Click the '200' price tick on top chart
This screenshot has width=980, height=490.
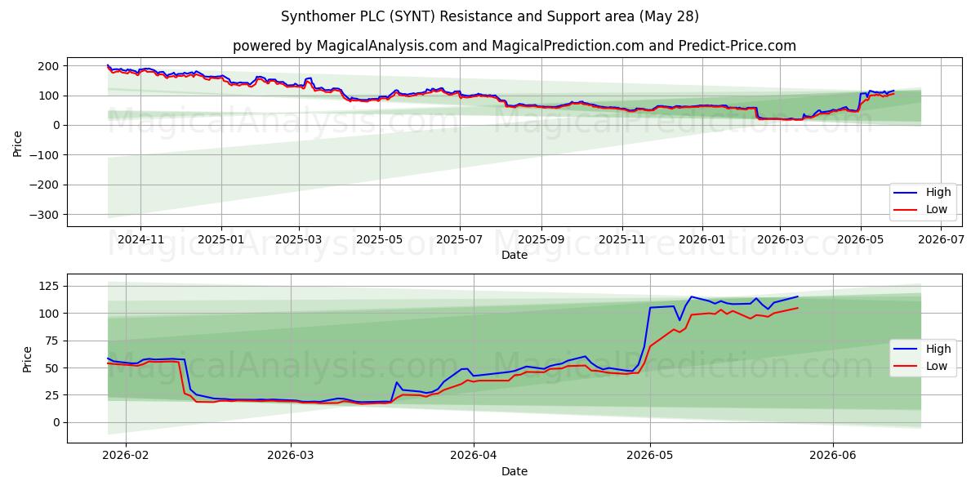(50, 66)
